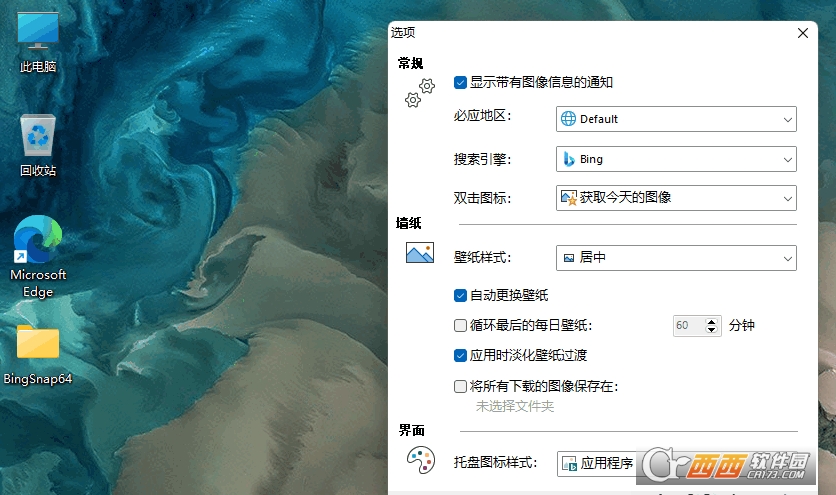Viewport: 836px width, 495px height.
Task: Click the palette icon under 界面
Action: coord(420,459)
